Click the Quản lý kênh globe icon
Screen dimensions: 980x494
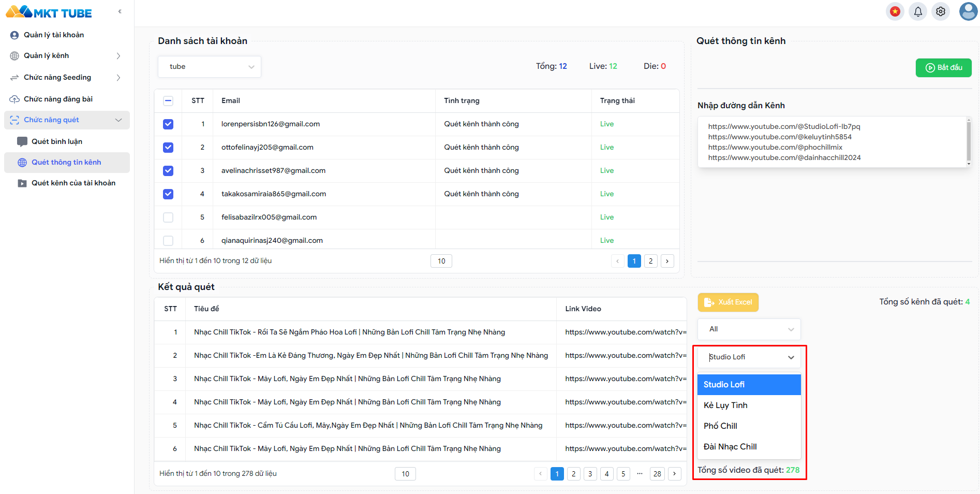[x=14, y=56]
